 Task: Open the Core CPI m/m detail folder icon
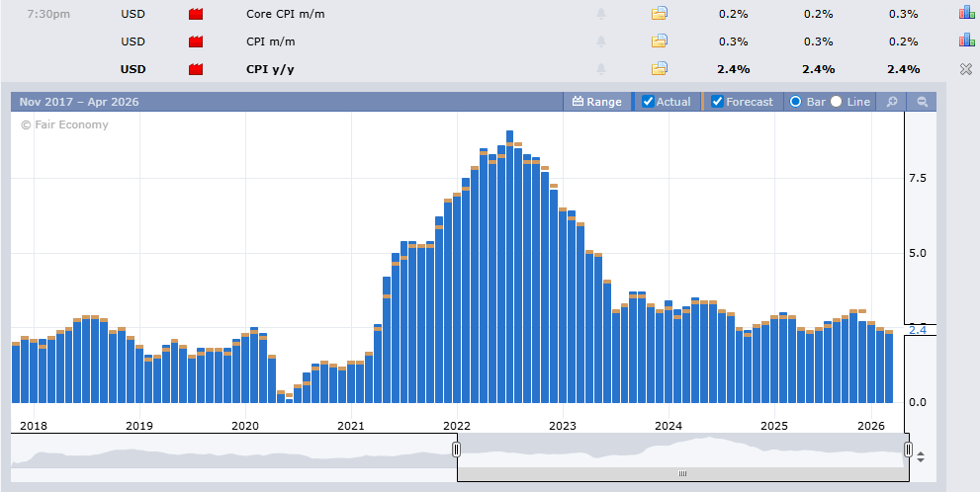(660, 14)
